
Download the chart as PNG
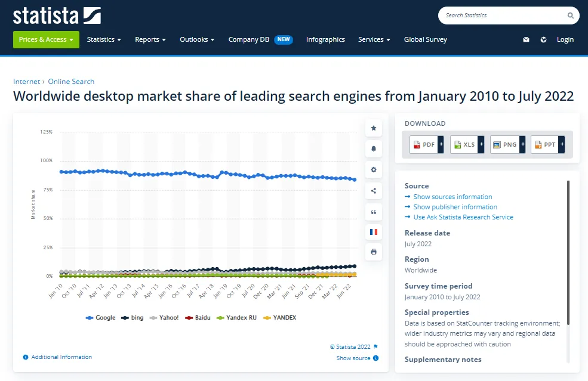pos(508,145)
